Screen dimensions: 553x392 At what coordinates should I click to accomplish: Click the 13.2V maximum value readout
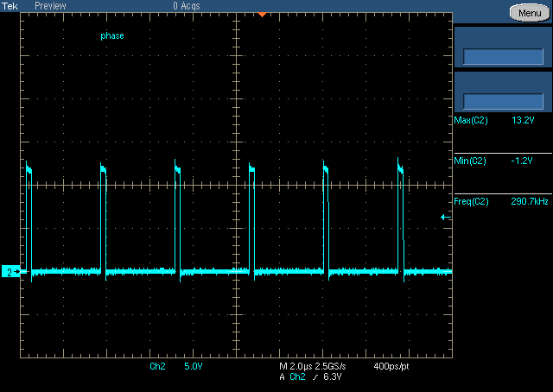point(524,121)
